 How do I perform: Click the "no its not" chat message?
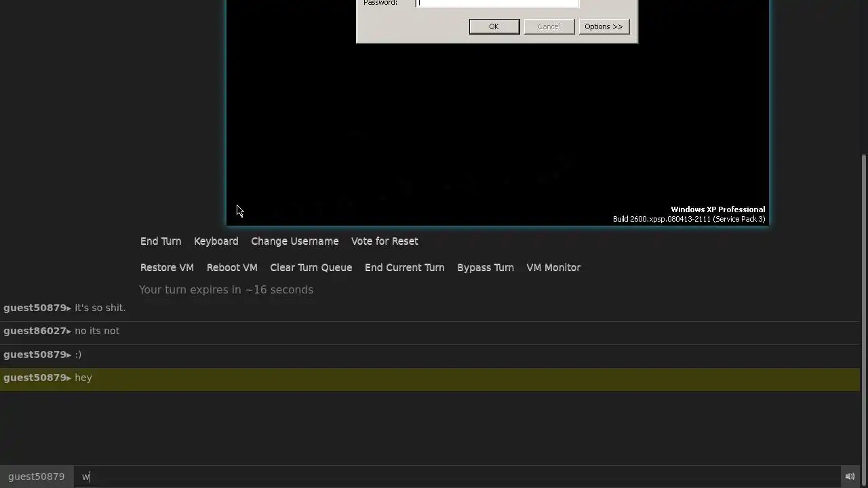pyautogui.click(x=97, y=331)
